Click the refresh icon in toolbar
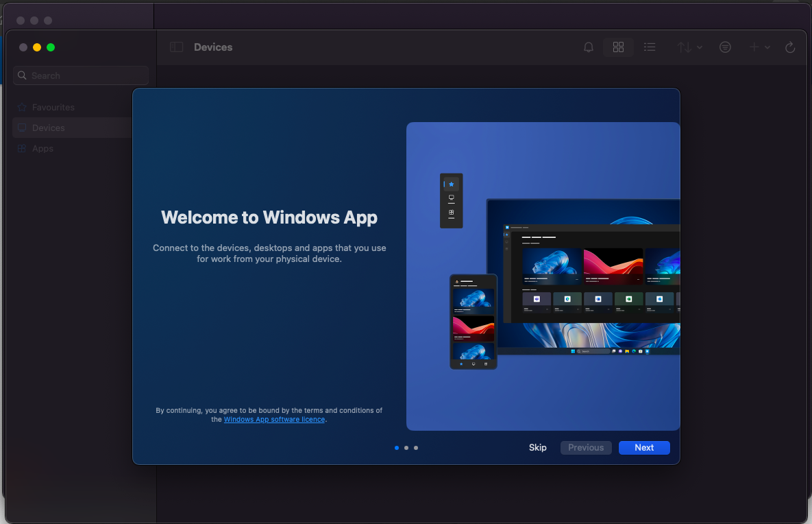 [x=790, y=47]
